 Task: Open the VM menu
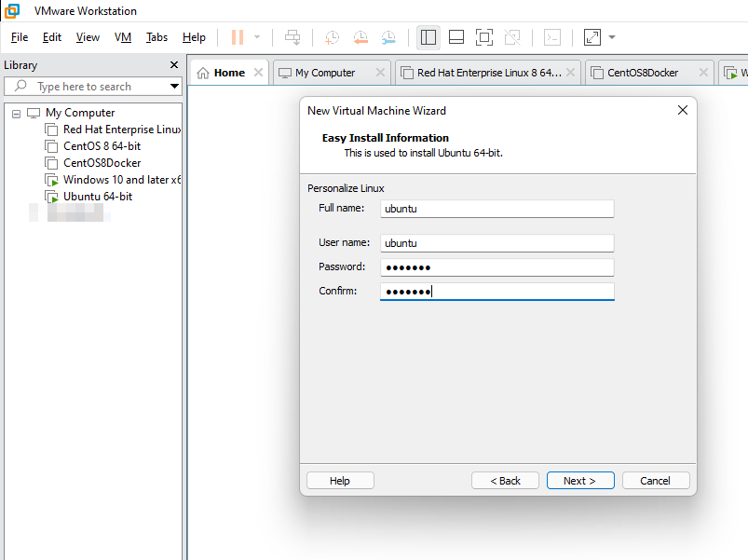pyautogui.click(x=123, y=37)
